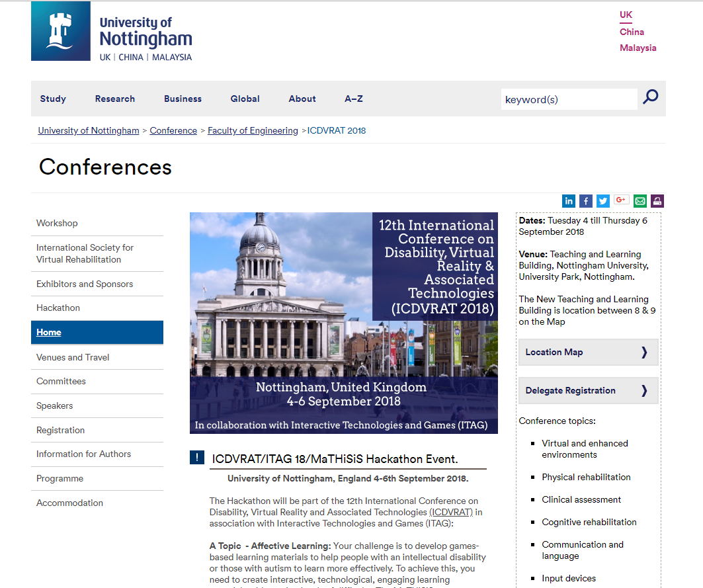Click the ICDVRAT/ITAG 18/MaTHiSiS Hackathon Event heading
Screen dimensions: 703x588
[335, 459]
